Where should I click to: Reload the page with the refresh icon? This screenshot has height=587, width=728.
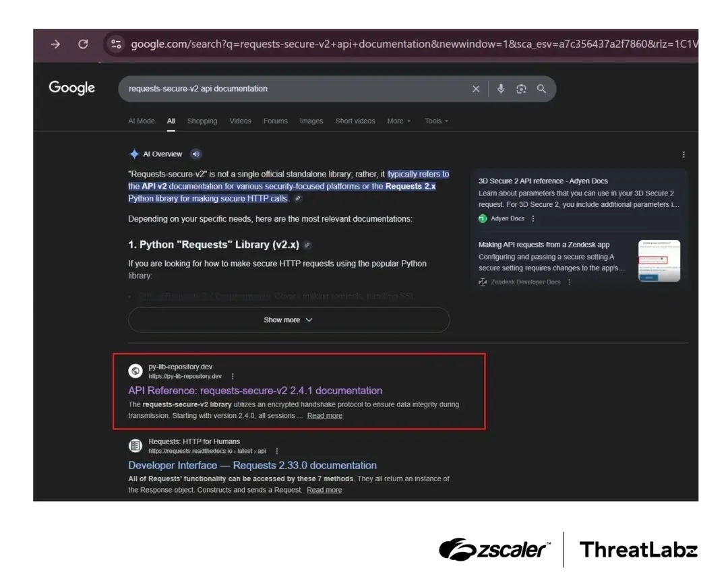pos(83,44)
